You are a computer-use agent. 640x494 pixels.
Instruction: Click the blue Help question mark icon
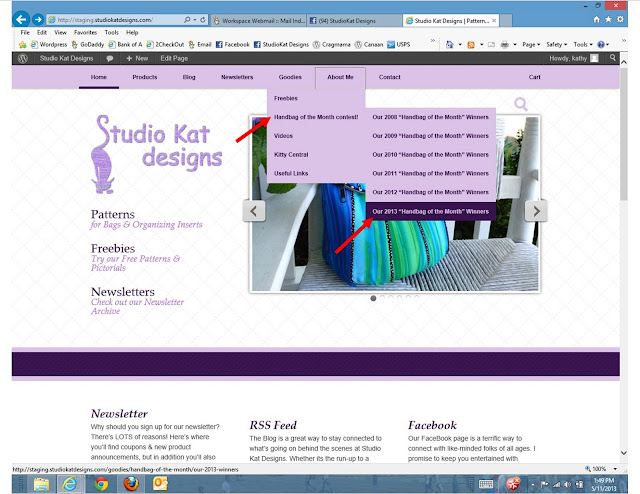[601, 45]
